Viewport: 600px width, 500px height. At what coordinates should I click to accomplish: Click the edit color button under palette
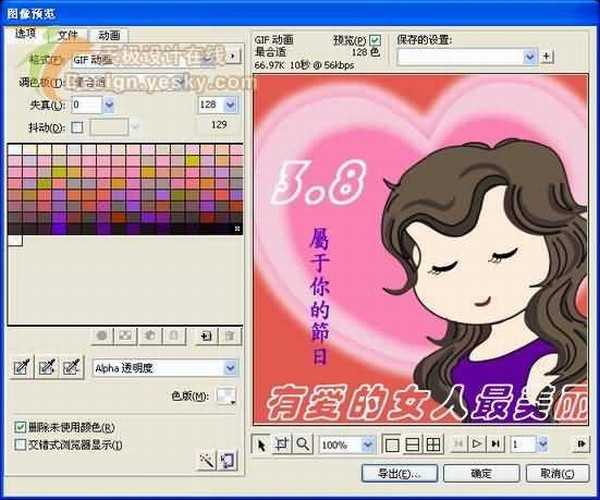coord(102,336)
